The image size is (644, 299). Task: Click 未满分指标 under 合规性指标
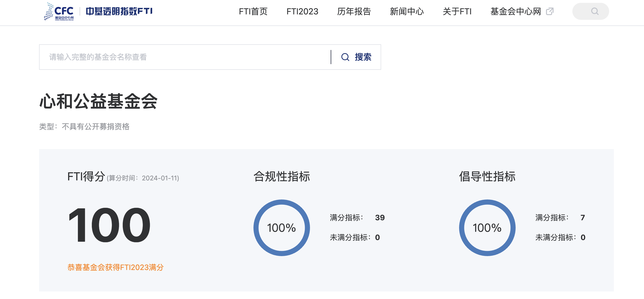click(x=355, y=237)
